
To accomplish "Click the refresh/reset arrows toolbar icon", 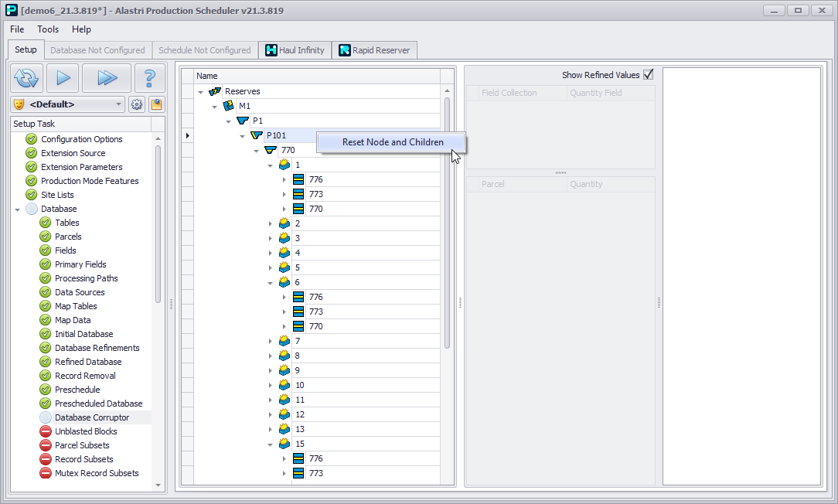I will click(x=26, y=78).
